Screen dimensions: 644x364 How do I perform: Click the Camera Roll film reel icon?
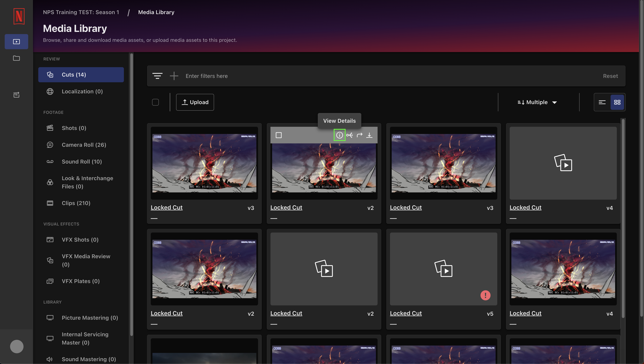(x=50, y=145)
